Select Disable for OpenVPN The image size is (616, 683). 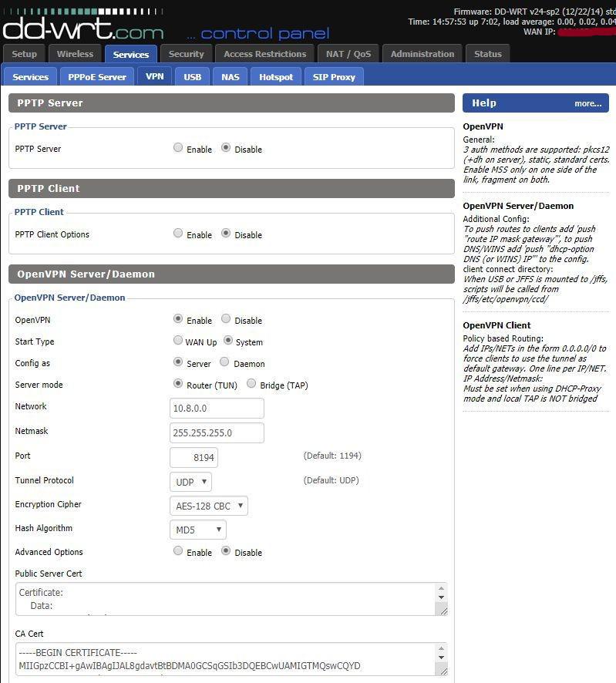(226, 318)
